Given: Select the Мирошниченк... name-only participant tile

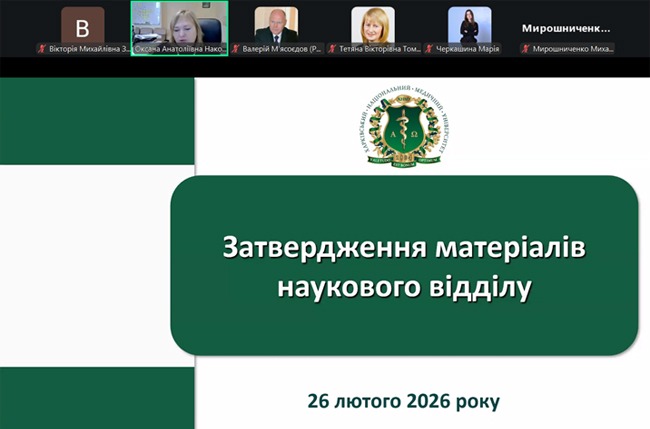Looking at the screenshot, I should coord(566,29).
